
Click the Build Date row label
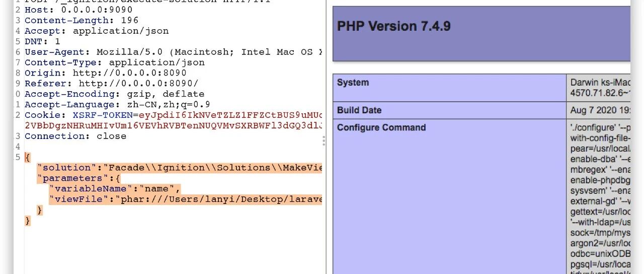tap(359, 110)
